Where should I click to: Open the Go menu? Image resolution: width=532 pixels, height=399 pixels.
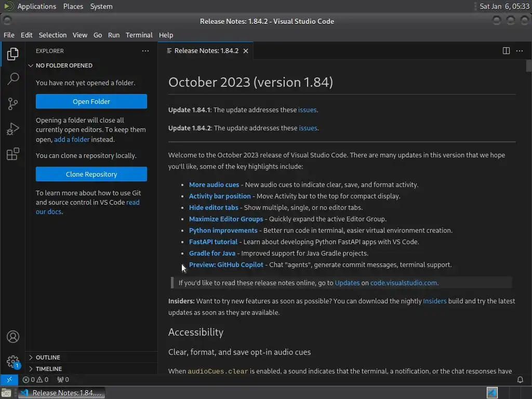pos(98,35)
